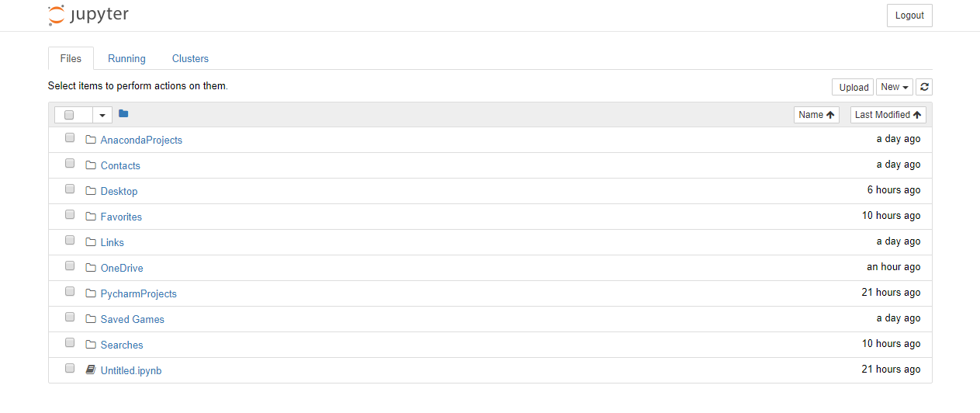Open the Clusters tab
Viewport: 980px width, 413px height.
tap(190, 58)
